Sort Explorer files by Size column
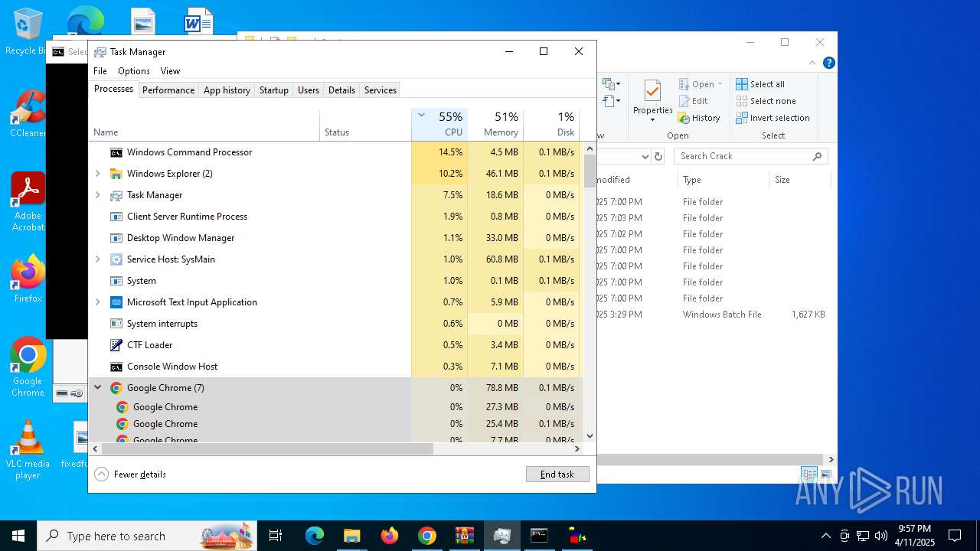This screenshot has width=980, height=551. [800, 180]
